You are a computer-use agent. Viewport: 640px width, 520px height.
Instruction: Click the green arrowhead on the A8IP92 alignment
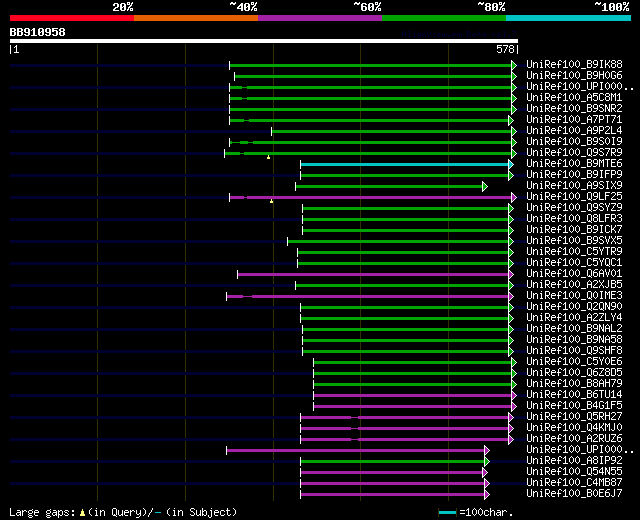point(487,462)
